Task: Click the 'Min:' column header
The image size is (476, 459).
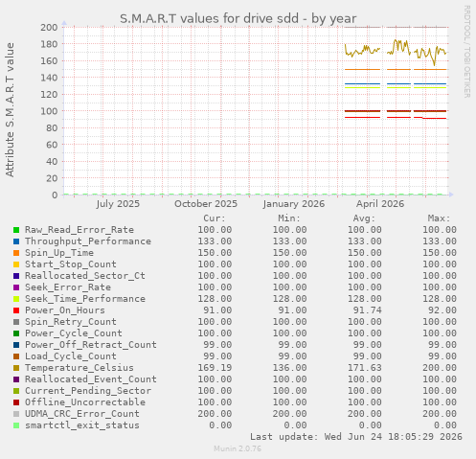Action: click(x=289, y=218)
